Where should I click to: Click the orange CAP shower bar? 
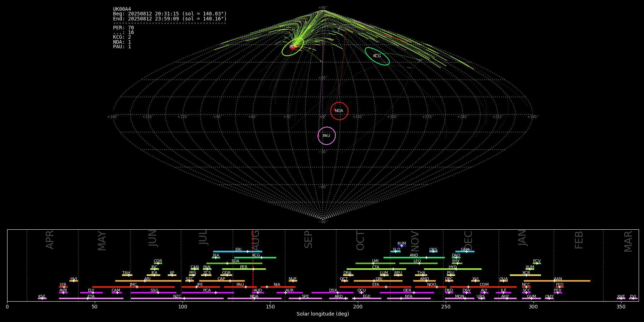click(222, 281)
